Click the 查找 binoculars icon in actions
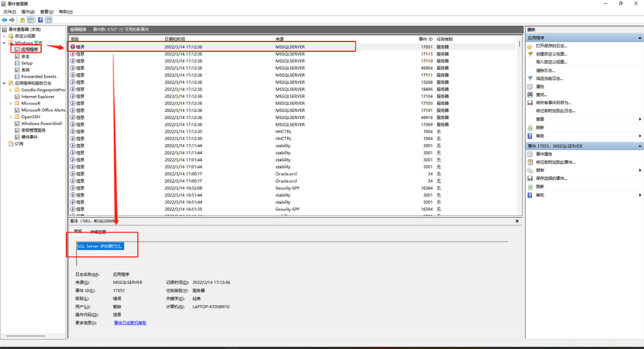Screen dimensions: 644x349 tap(531, 94)
